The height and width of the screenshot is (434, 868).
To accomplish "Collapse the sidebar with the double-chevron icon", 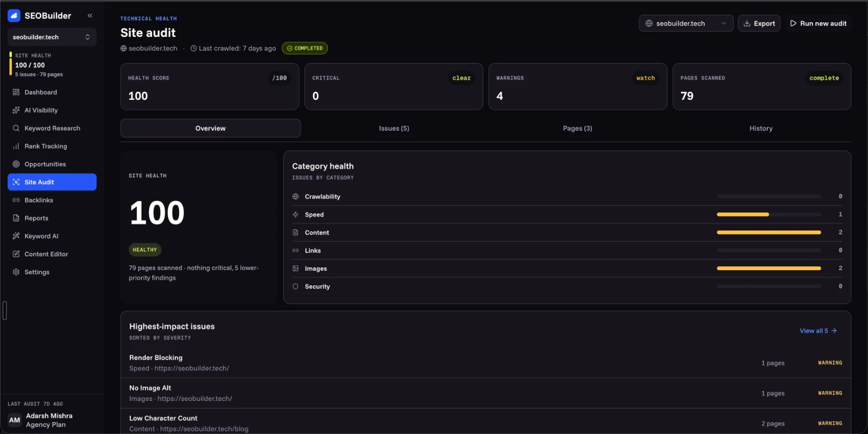I will pos(90,16).
